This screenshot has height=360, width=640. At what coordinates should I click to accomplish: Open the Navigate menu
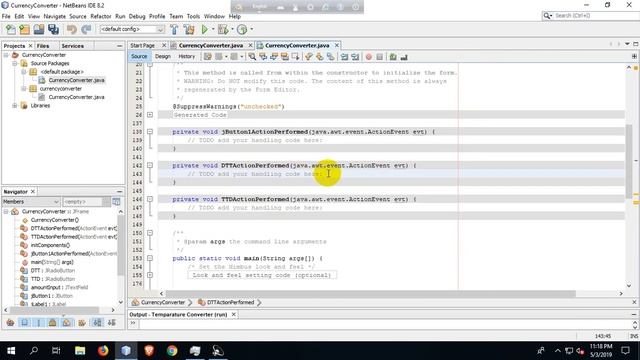click(54, 16)
